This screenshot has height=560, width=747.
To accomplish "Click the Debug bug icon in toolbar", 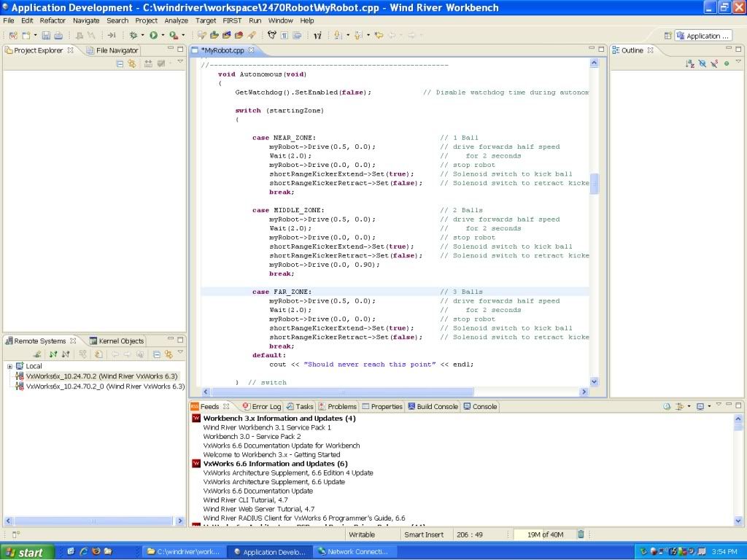I will pyautogui.click(x=133, y=35).
